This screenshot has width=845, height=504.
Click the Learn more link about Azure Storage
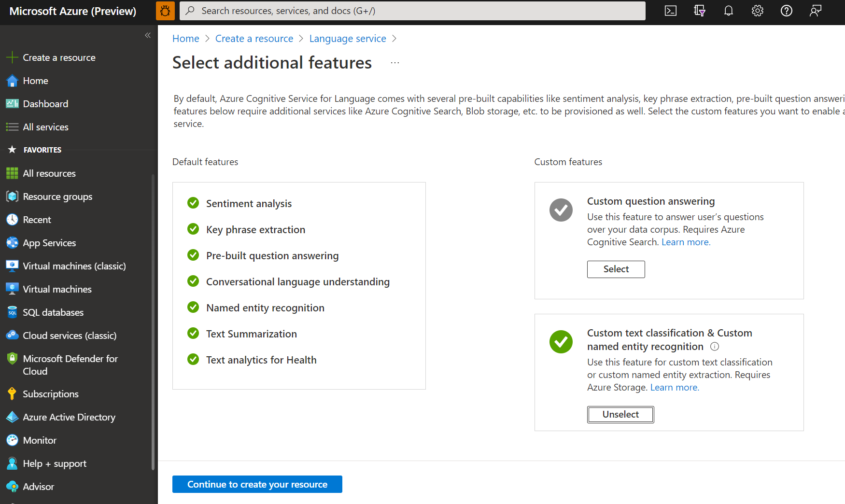(674, 387)
